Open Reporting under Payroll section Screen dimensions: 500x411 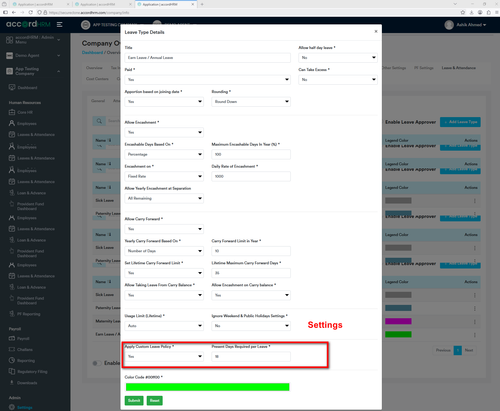click(26, 361)
